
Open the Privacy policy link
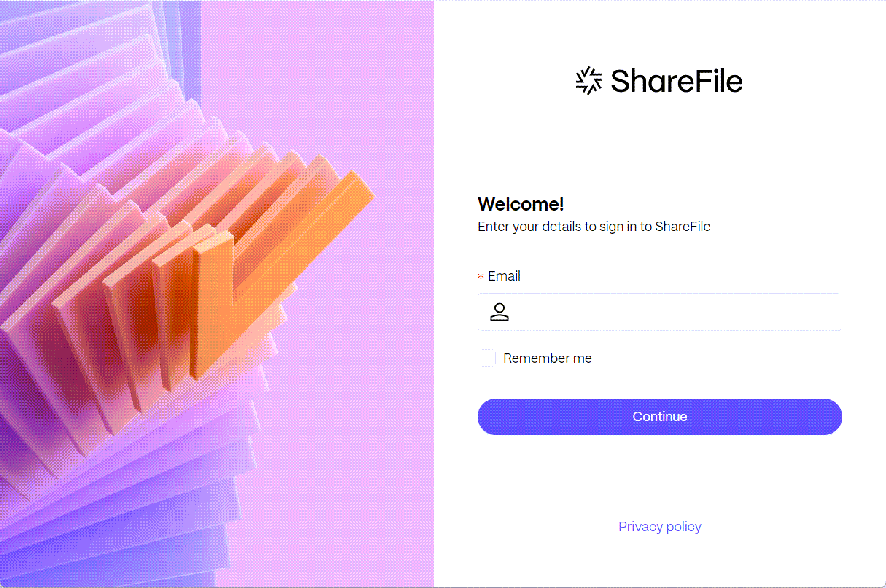[x=660, y=527]
